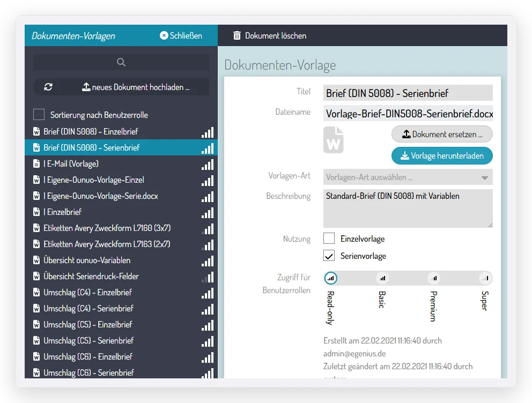532x403 pixels.
Task: Select I Einzelbrief template
Action: tap(121, 212)
